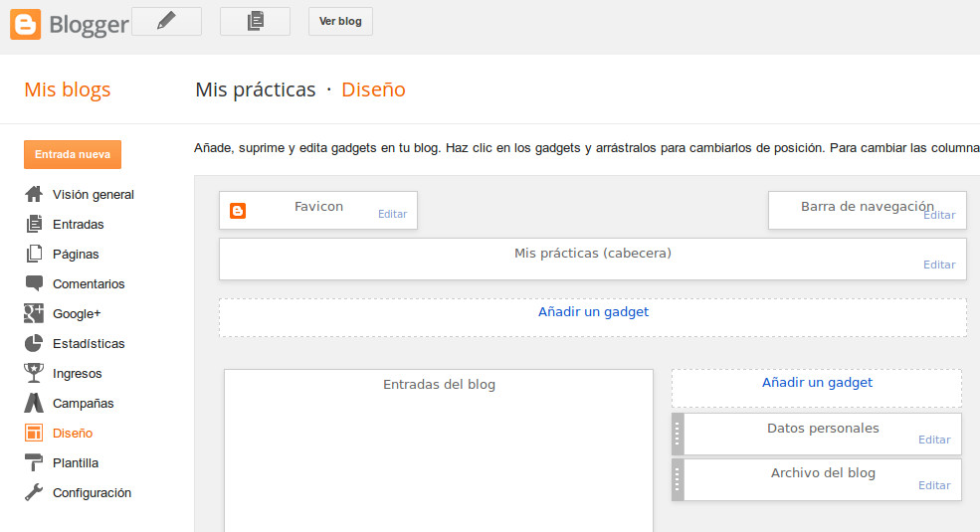
Task: Edit the Favicon gadget
Action: 393,214
